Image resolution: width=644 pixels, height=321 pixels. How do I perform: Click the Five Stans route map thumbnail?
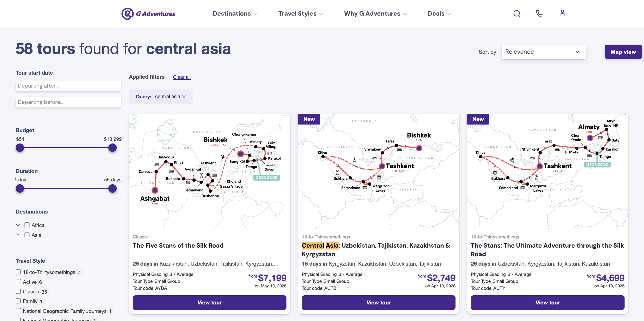[209, 171]
